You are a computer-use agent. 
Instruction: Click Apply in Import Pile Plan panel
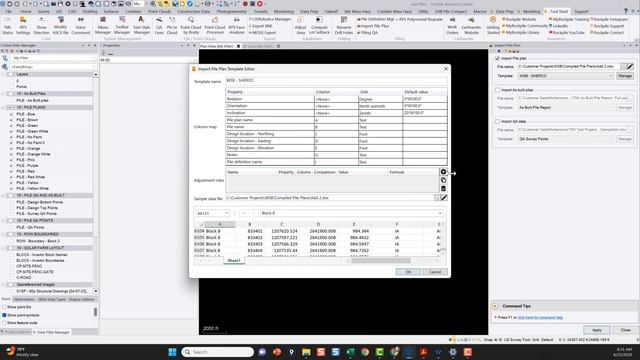click(597, 330)
